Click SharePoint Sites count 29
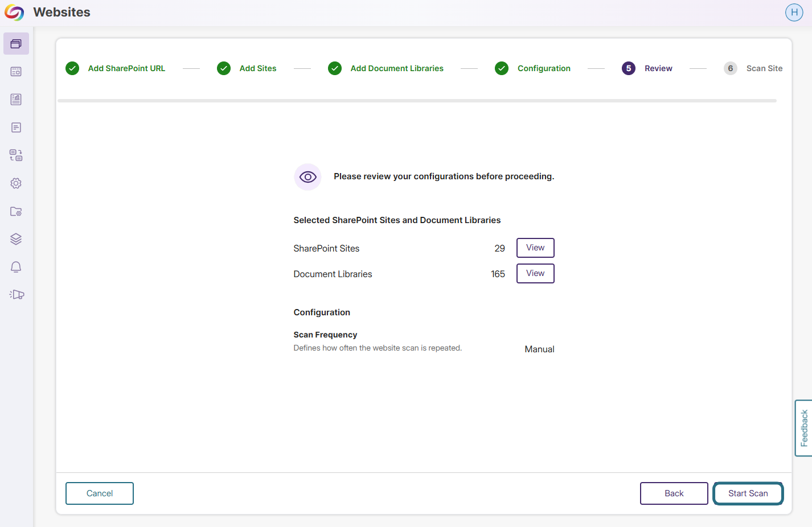This screenshot has width=812, height=527. (x=499, y=248)
